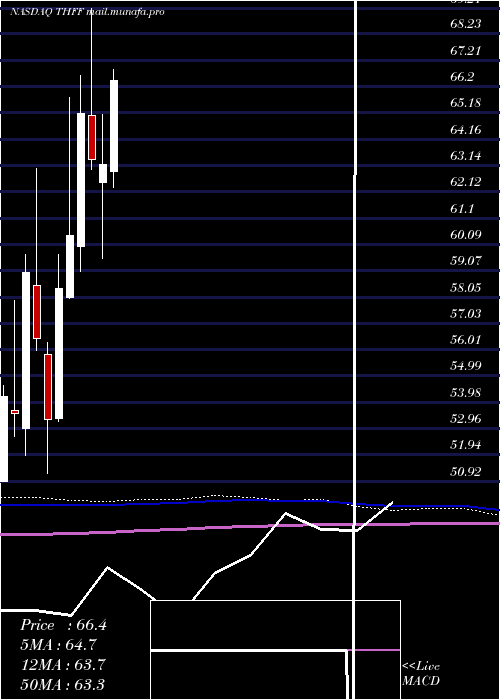Click the 12MA : 63.7 value
Image resolution: width=500 pixels, height=700 pixels.
(x=63, y=665)
